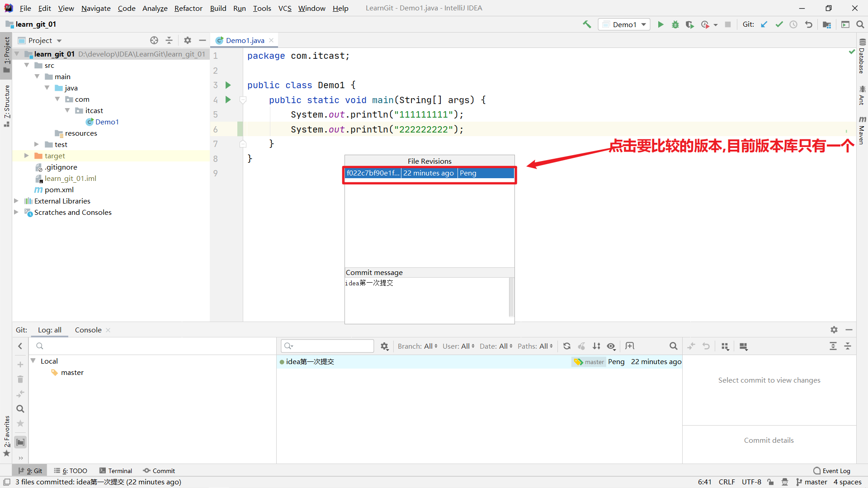Collapse the branches pane with back arrow

click(20, 346)
